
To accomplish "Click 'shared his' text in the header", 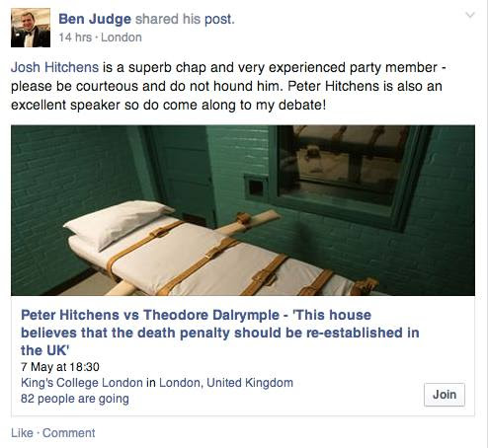I will click(168, 19).
